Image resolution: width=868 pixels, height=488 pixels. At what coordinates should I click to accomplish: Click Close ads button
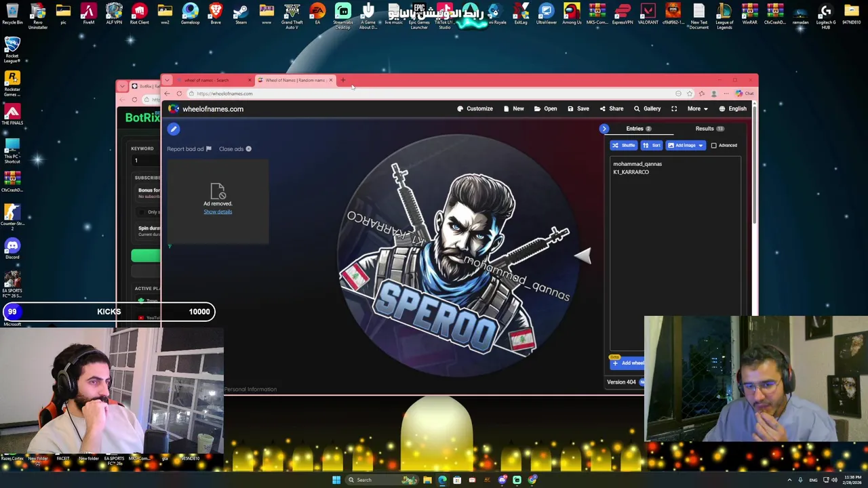pos(235,149)
